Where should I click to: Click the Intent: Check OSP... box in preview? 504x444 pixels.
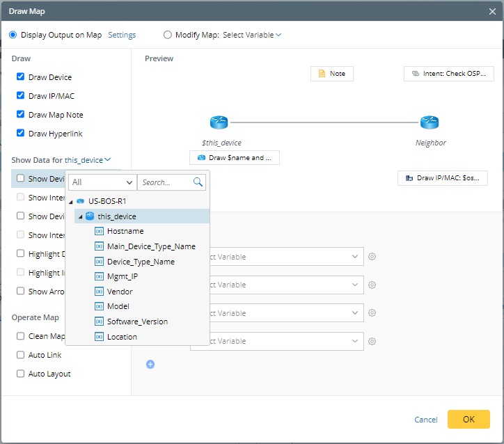tap(450, 74)
